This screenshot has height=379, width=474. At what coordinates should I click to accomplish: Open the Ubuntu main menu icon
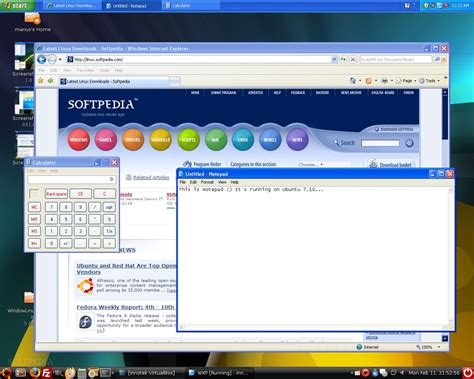[x=6, y=373]
